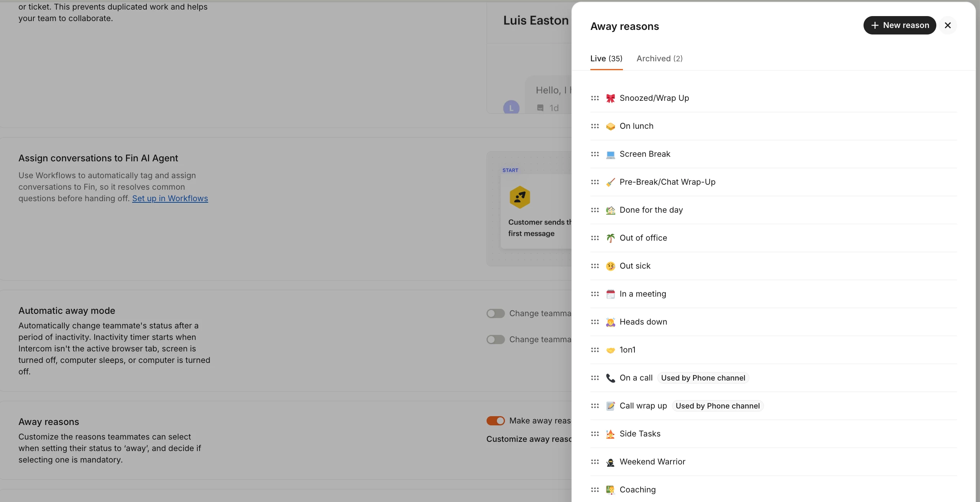This screenshot has height=502, width=980.
Task: Toggle the first Change teammate status switch
Action: [x=495, y=313]
